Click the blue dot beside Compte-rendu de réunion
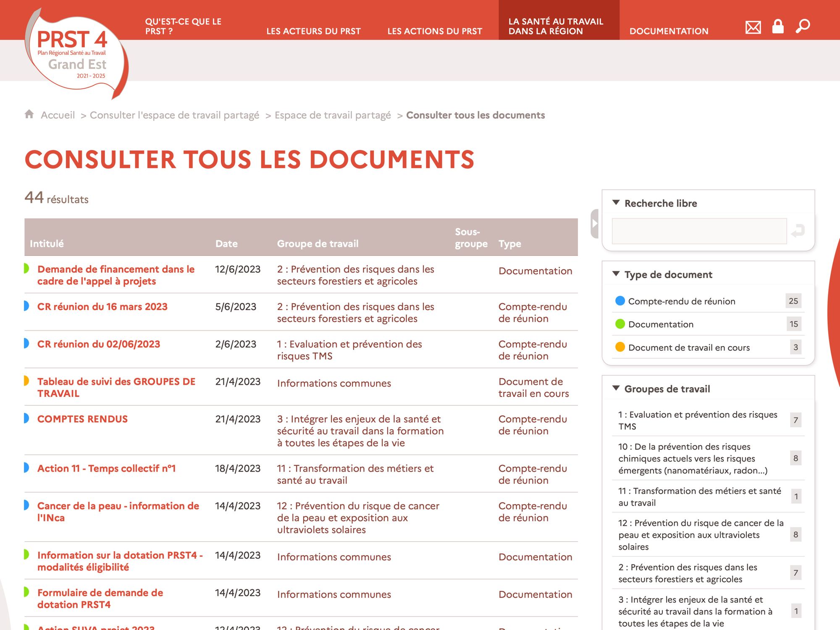Viewport: 840px width, 630px height. coord(620,301)
